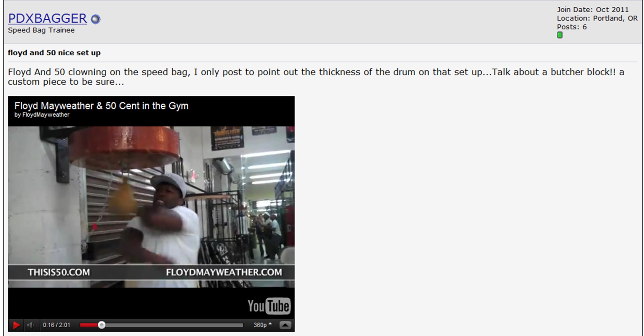Mute the video with the speaker icon
This screenshot has height=336, width=644.
click(x=30, y=325)
